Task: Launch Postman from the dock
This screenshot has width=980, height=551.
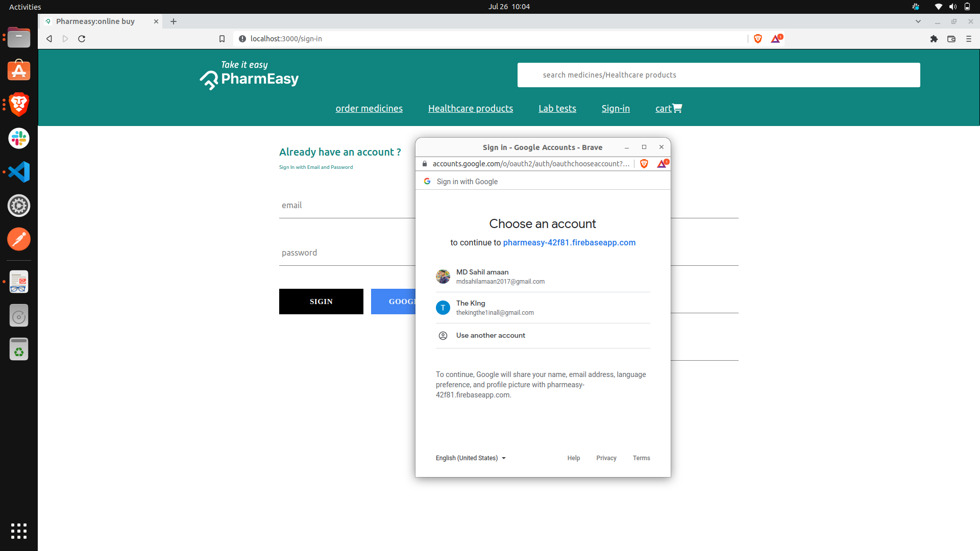Action: (19, 239)
